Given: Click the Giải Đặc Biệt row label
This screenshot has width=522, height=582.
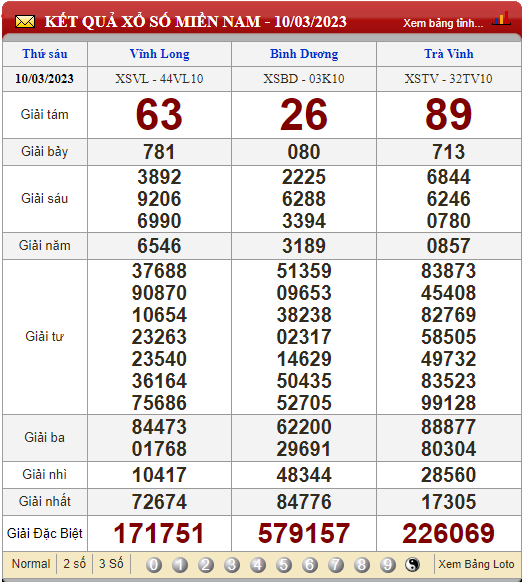Looking at the screenshot, I should (x=45, y=534).
